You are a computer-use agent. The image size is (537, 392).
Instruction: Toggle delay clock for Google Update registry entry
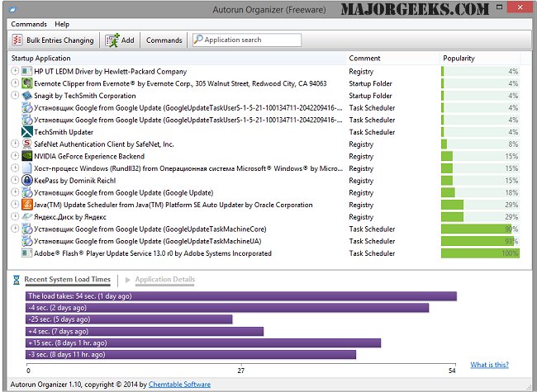tap(15, 192)
